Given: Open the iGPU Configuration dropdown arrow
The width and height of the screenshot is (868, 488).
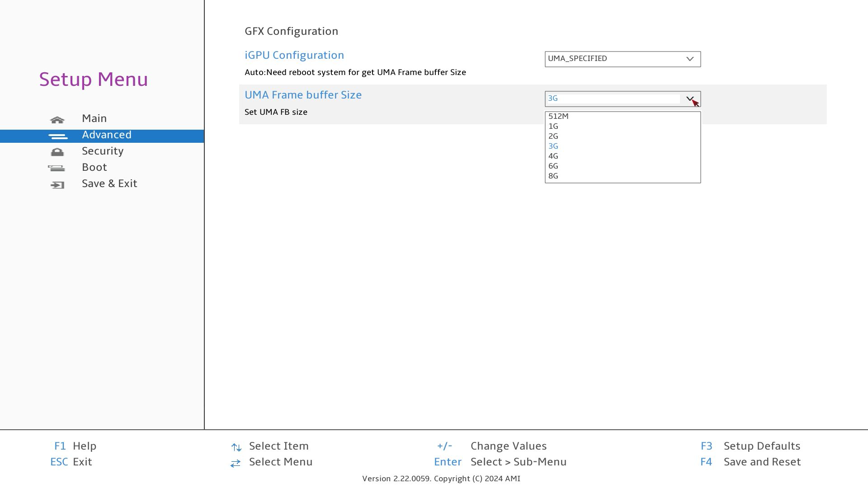Looking at the screenshot, I should [x=690, y=59].
